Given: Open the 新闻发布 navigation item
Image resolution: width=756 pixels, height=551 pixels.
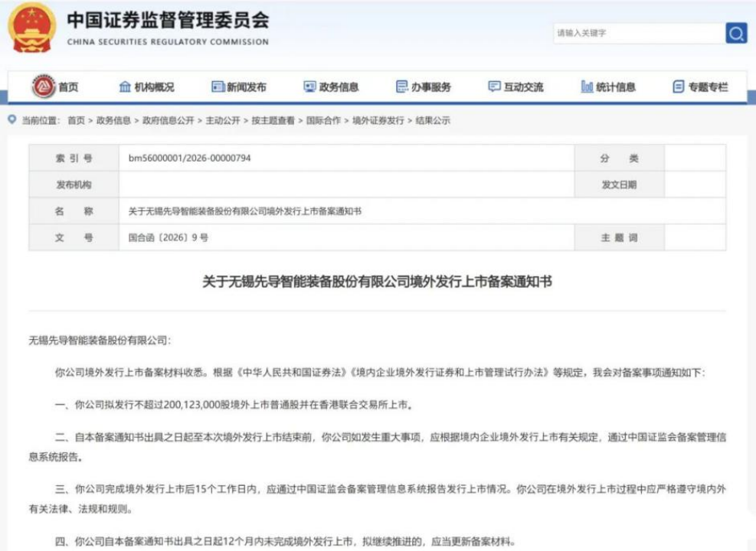Looking at the screenshot, I should click(247, 87).
